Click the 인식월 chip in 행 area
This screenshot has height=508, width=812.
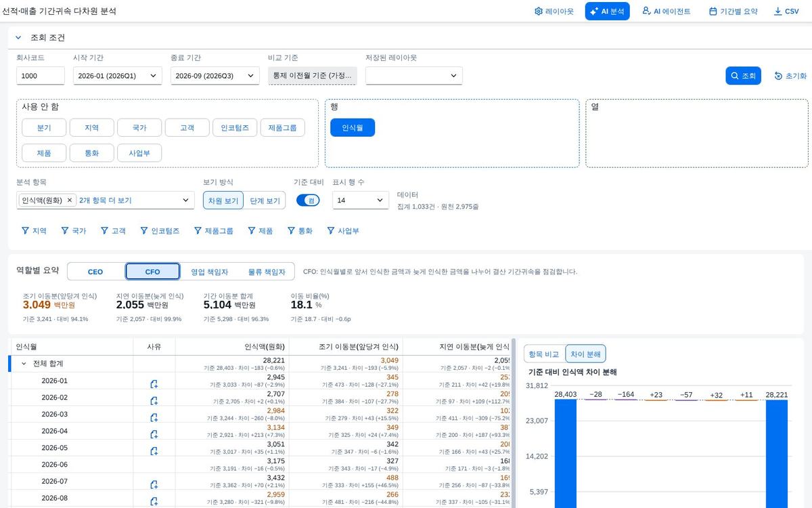coord(353,127)
